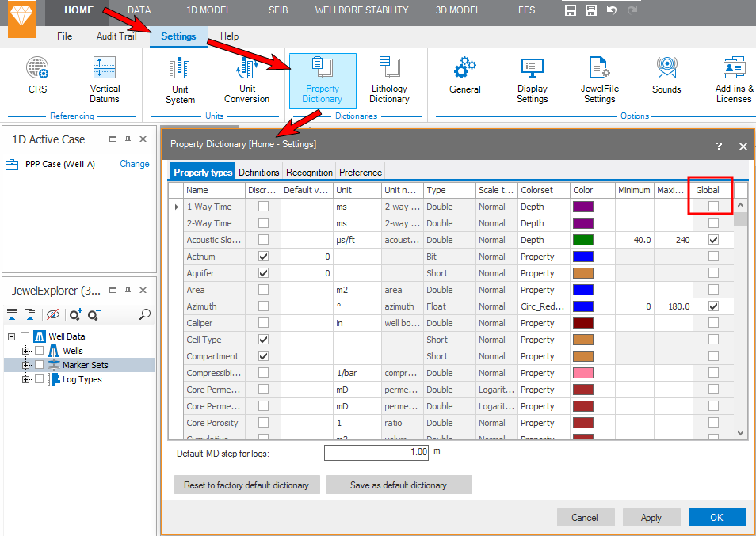Viewport: 756px width, 536px height.
Task: Check the Marker Sets tree checkbox
Action: pos(39,365)
